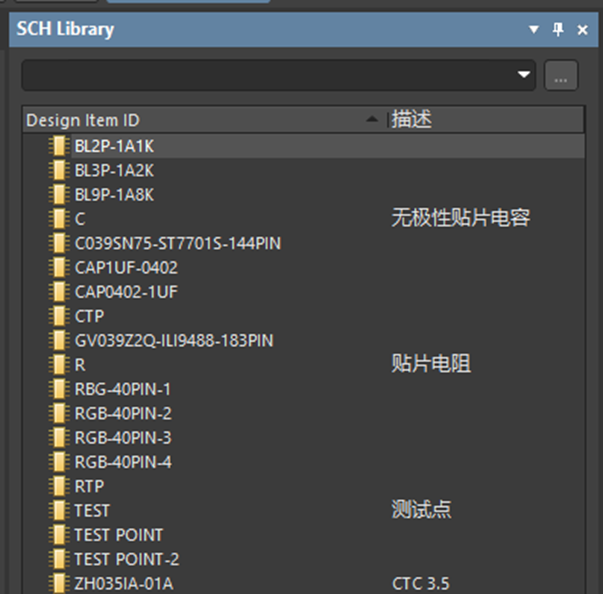Select the RBG-40PIN-1 component
The width and height of the screenshot is (603, 594).
(x=122, y=389)
